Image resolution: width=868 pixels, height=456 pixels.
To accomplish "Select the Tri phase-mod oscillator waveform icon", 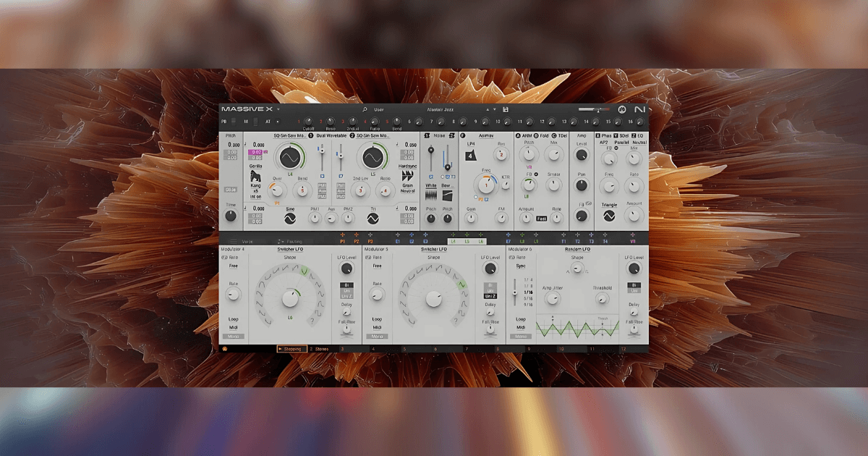I will click(373, 219).
